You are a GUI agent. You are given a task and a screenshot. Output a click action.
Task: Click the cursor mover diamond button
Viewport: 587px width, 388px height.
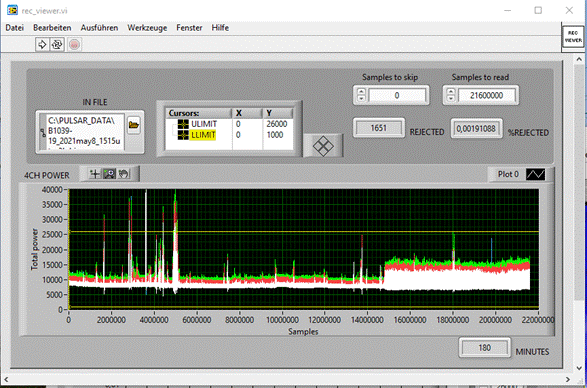click(x=323, y=146)
